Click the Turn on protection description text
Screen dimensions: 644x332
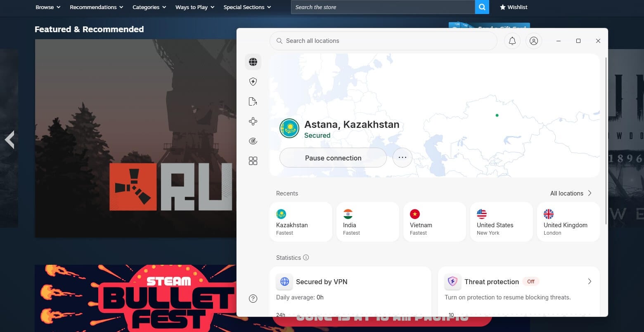(x=507, y=297)
